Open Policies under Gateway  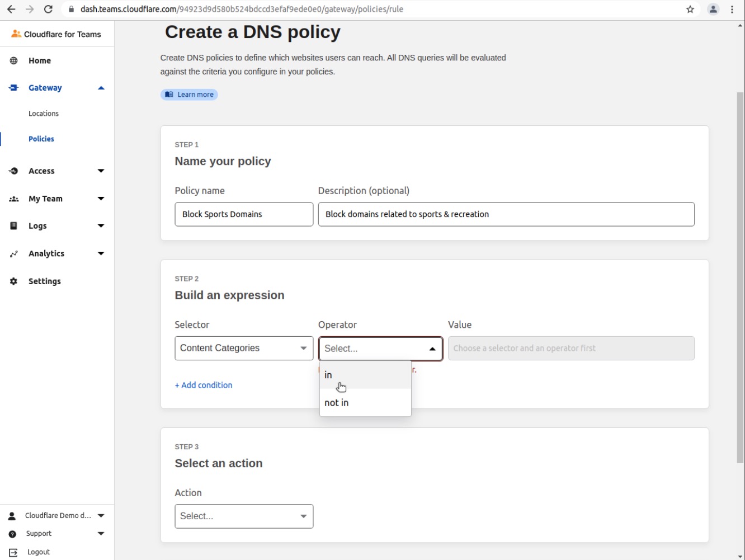coord(41,139)
